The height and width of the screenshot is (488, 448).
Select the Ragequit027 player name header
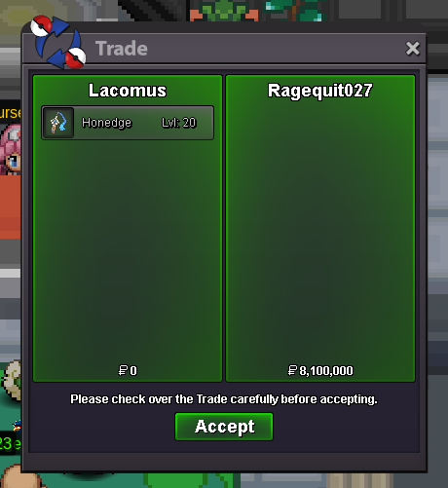pyautogui.click(x=320, y=91)
